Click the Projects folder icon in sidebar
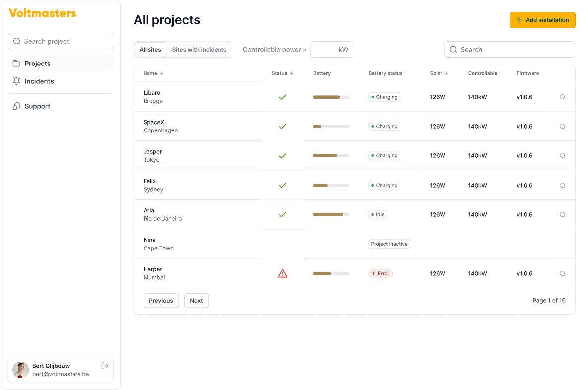 pyautogui.click(x=16, y=64)
